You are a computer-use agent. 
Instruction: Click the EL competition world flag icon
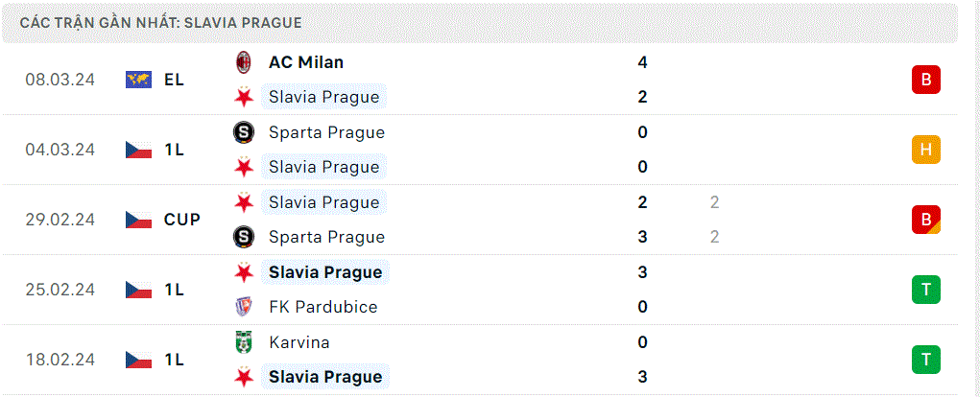pos(139,80)
